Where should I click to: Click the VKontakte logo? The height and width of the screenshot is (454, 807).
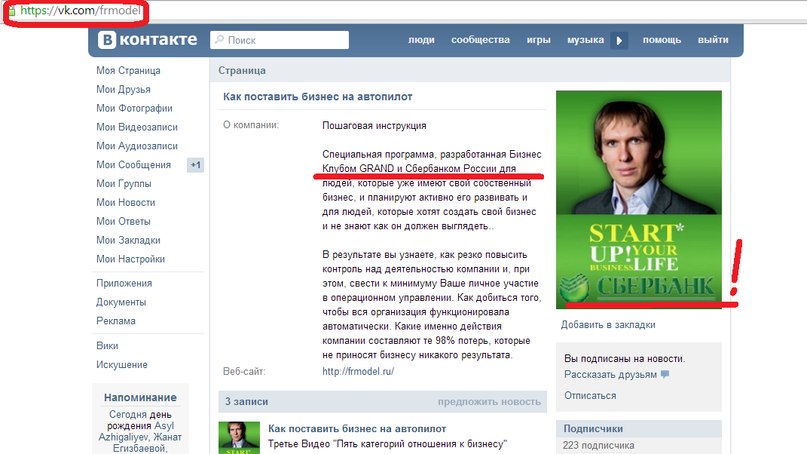[148, 40]
